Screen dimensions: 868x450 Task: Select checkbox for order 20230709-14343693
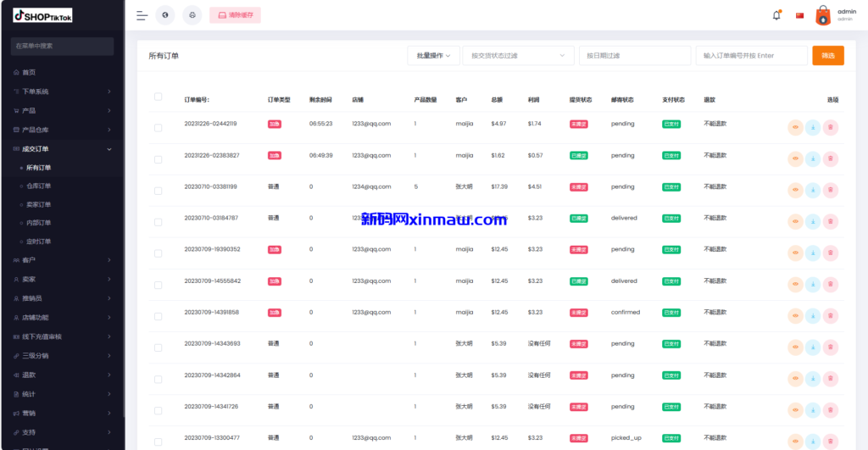tap(158, 347)
